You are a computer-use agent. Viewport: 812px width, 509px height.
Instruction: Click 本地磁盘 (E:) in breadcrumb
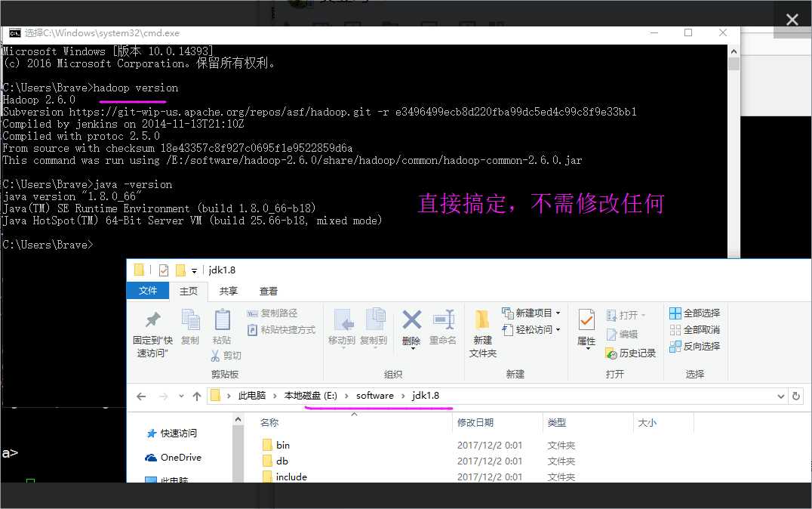click(311, 396)
